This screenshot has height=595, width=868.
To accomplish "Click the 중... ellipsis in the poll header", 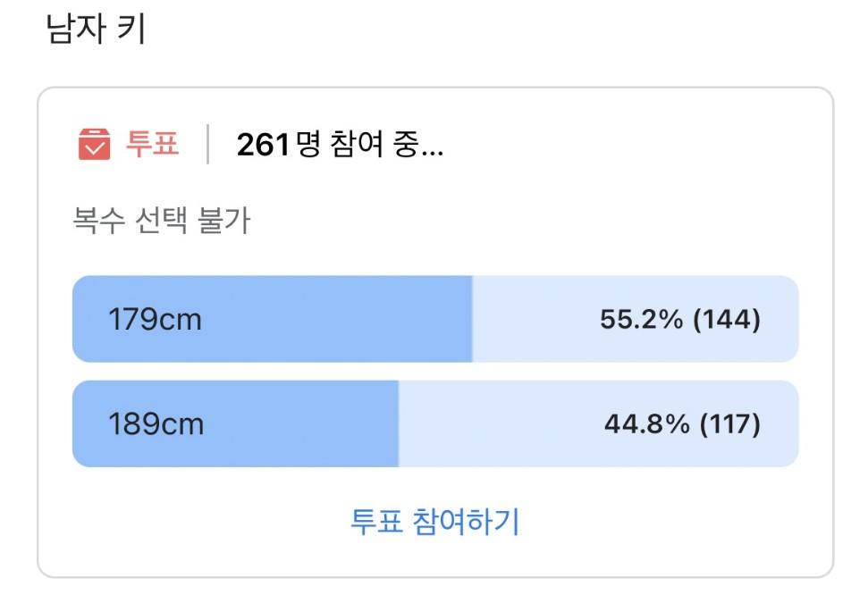I will click(418, 145).
